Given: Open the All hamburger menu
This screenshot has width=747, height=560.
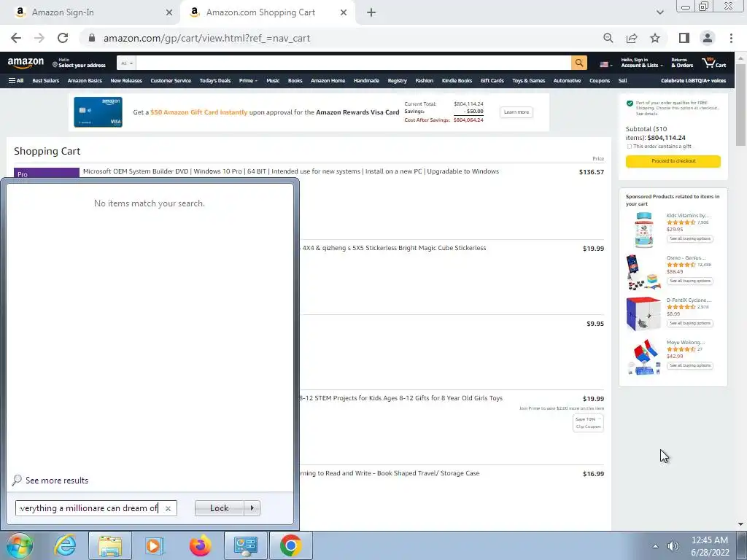Looking at the screenshot, I should click(x=16, y=80).
